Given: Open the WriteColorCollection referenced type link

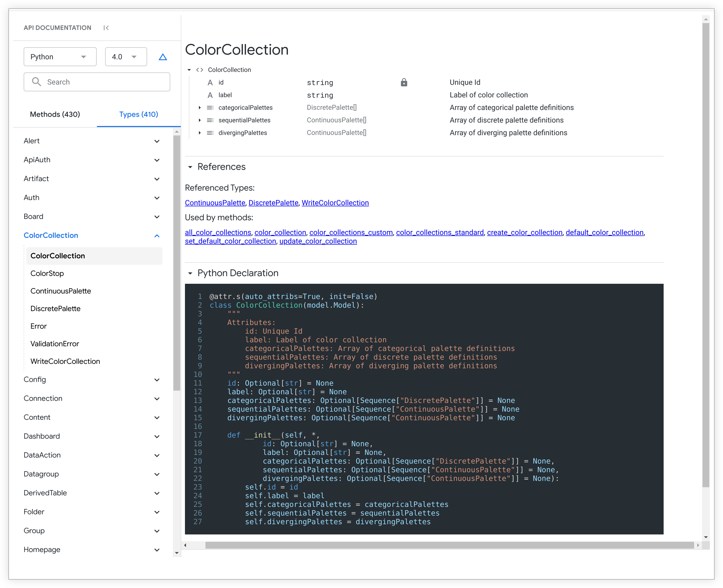Looking at the screenshot, I should coord(335,203).
